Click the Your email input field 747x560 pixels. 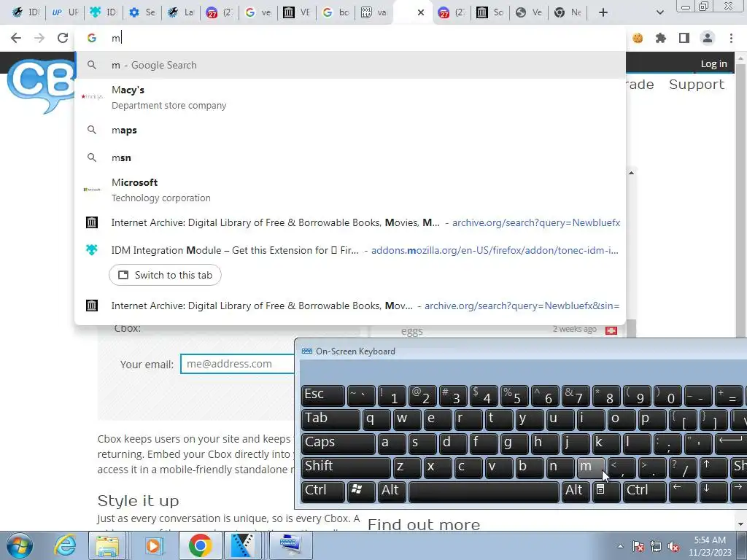pyautogui.click(x=237, y=364)
